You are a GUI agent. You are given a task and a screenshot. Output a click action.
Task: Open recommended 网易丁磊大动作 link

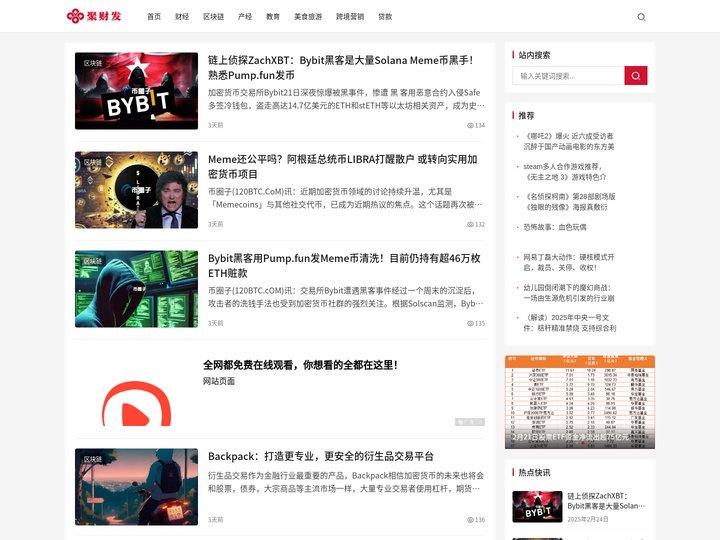click(569, 262)
